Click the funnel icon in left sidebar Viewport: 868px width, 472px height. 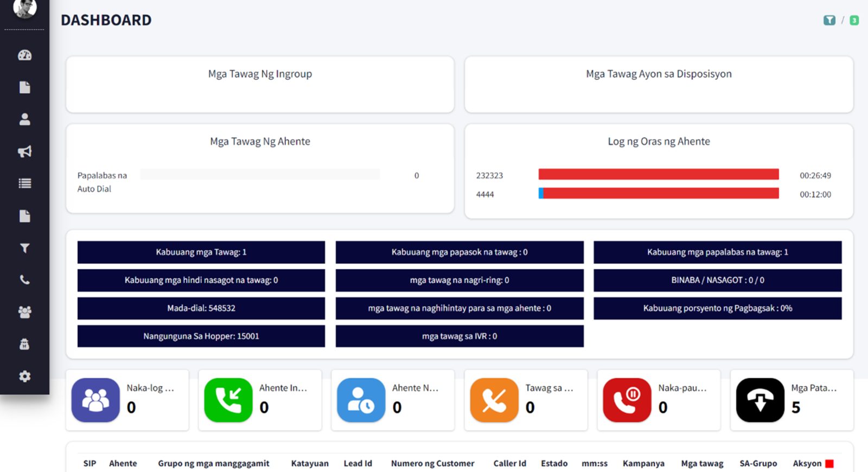pyautogui.click(x=24, y=248)
